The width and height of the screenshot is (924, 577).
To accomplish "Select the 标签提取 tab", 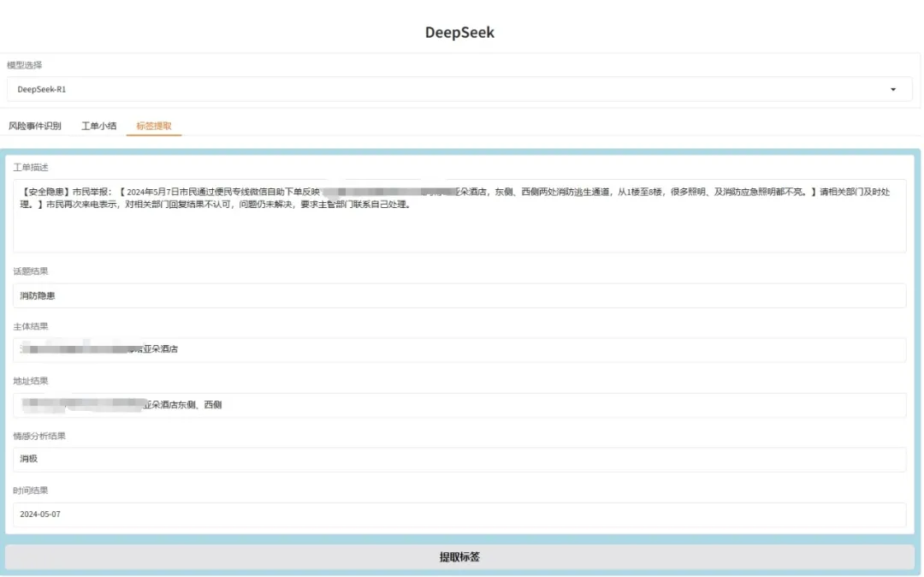I will coord(154,126).
